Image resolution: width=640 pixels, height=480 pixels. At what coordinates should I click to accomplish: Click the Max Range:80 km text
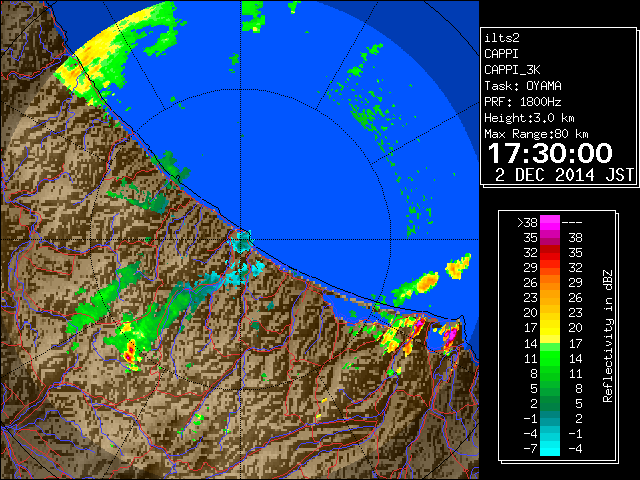pos(536,134)
